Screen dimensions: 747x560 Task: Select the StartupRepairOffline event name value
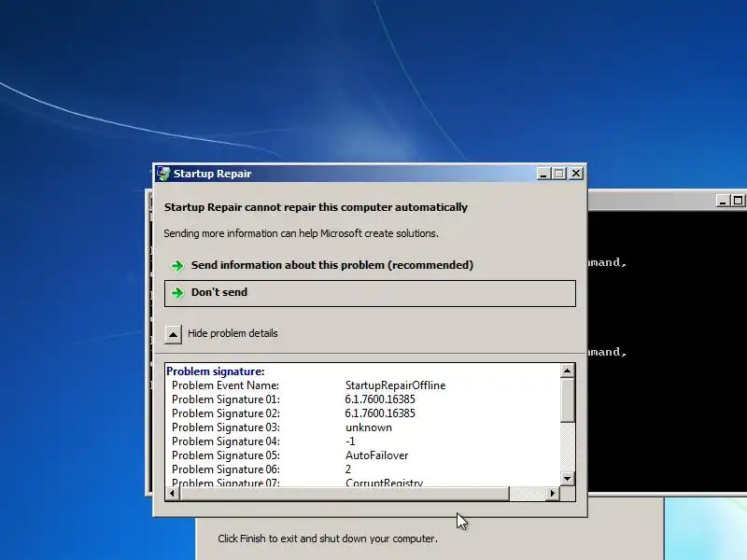[x=395, y=385]
